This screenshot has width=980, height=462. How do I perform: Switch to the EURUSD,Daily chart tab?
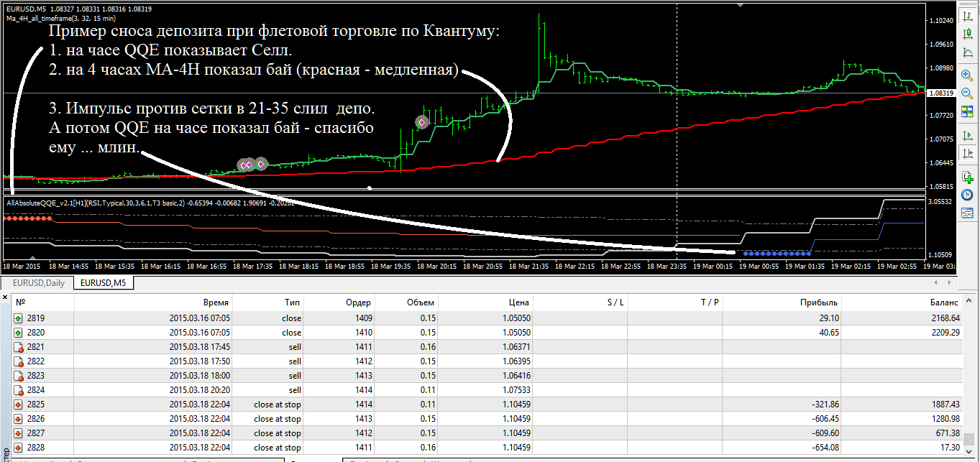[38, 283]
